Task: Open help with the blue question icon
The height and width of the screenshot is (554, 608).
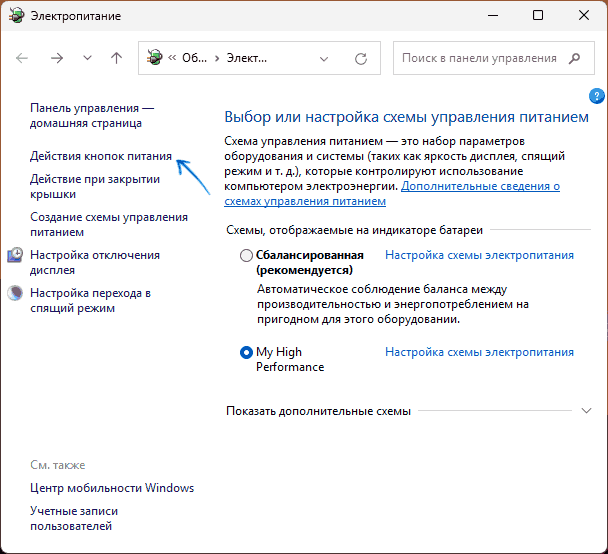Action: (x=596, y=96)
